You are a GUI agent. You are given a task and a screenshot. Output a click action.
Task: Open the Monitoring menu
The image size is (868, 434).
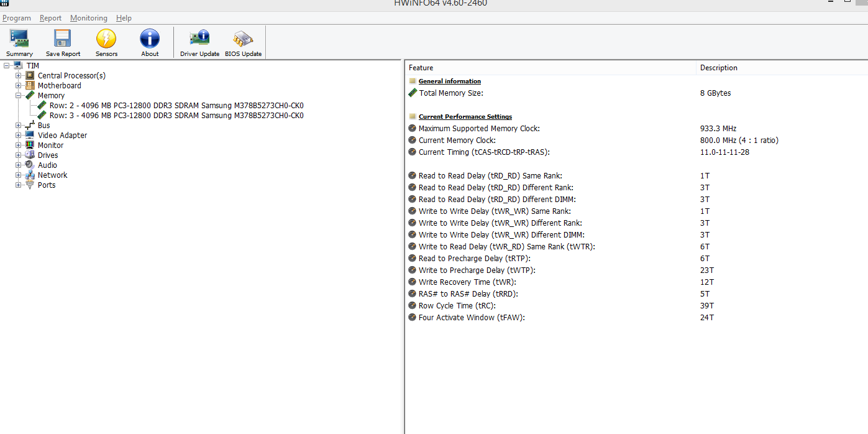(x=88, y=18)
